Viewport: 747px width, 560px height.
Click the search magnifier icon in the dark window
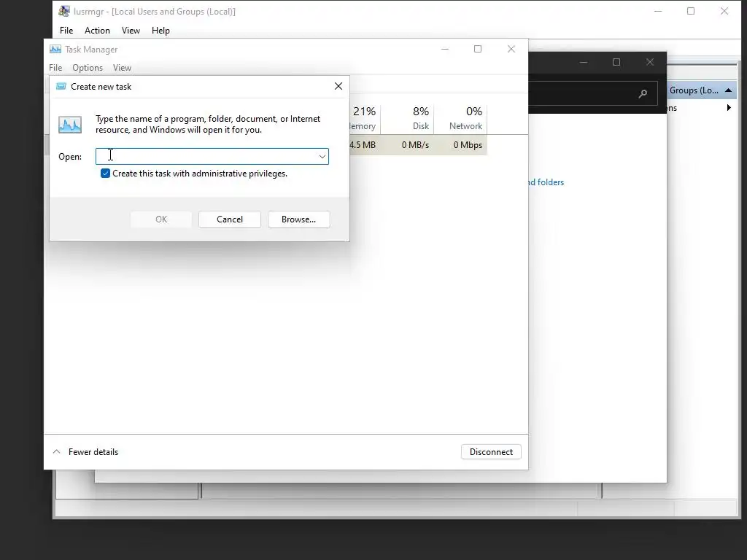coord(643,93)
